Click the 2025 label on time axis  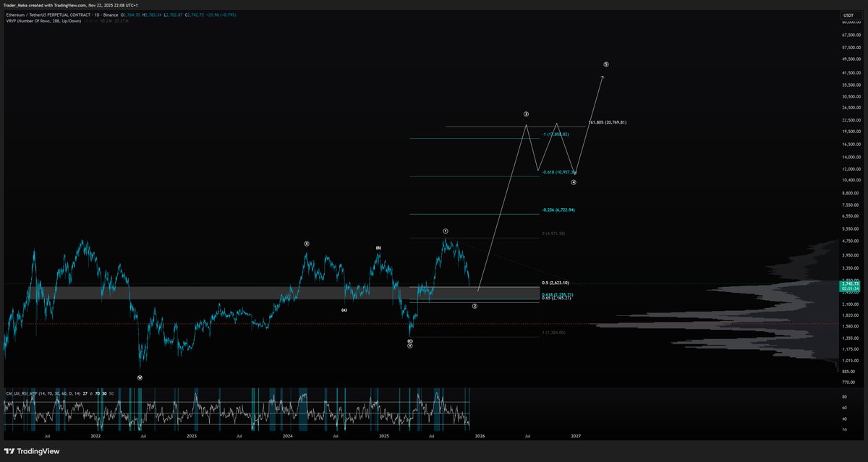click(384, 436)
